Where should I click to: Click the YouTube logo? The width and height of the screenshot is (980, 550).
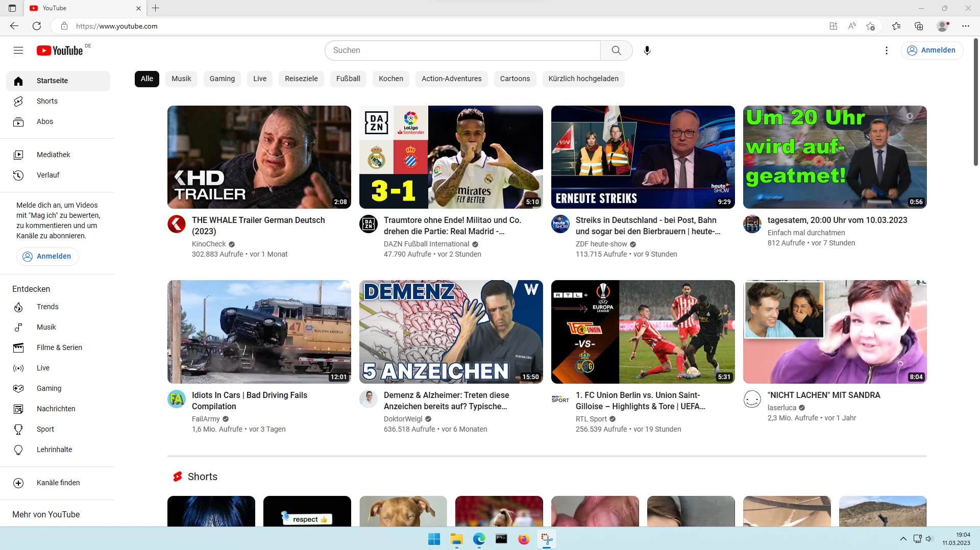pyautogui.click(x=60, y=50)
